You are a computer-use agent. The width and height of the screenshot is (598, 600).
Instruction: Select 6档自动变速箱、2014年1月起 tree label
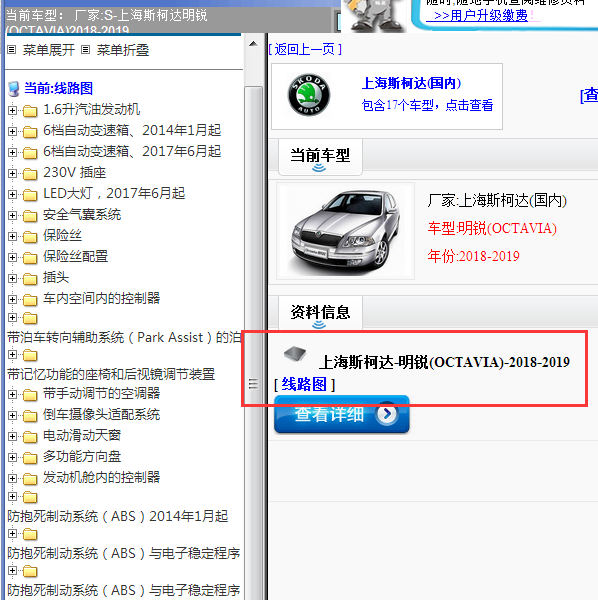132,130
